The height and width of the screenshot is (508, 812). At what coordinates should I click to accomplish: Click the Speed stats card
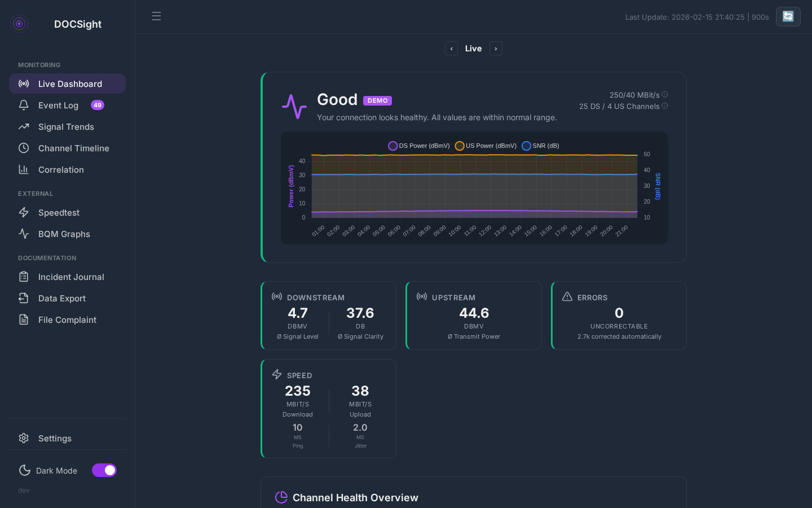click(328, 409)
